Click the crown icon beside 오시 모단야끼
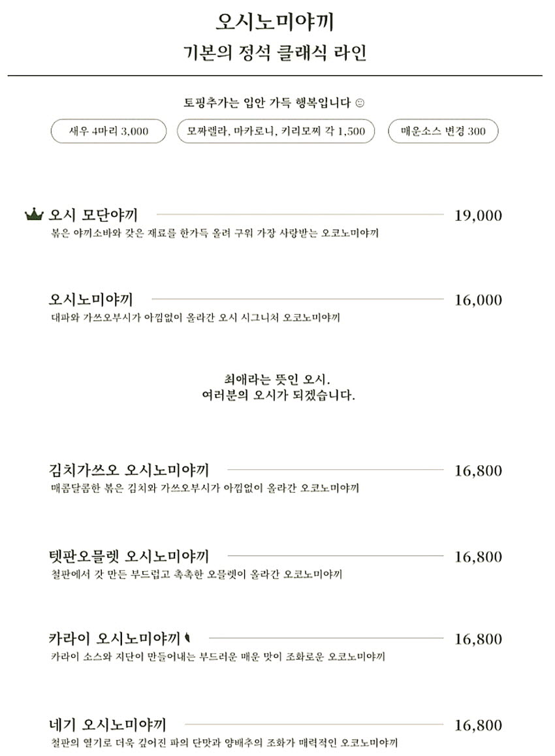This screenshot has height=756, width=555. (x=34, y=214)
